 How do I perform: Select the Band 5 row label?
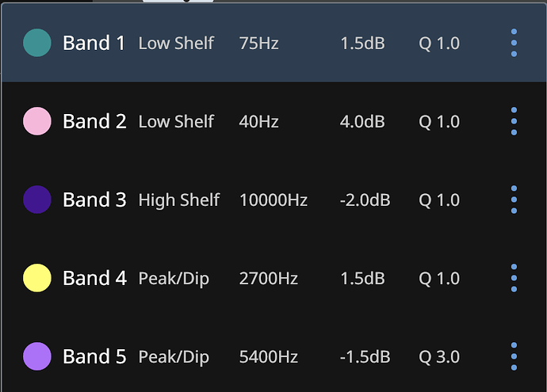(94, 356)
